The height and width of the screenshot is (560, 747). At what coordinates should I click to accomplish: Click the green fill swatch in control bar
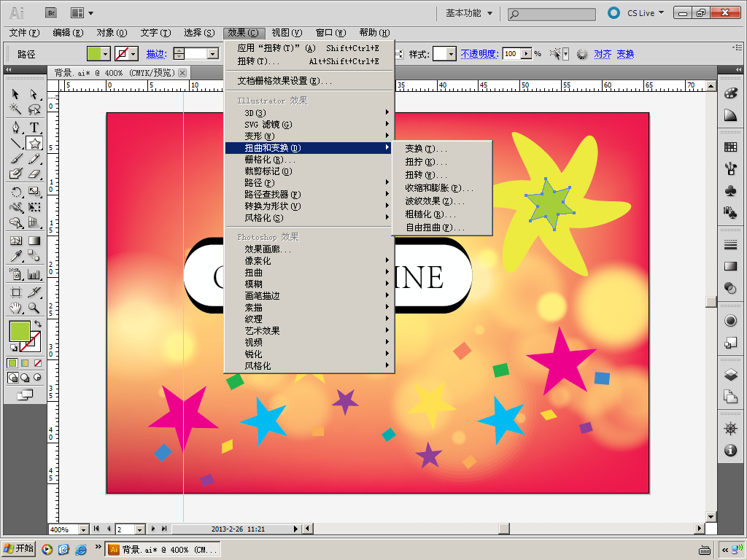94,54
